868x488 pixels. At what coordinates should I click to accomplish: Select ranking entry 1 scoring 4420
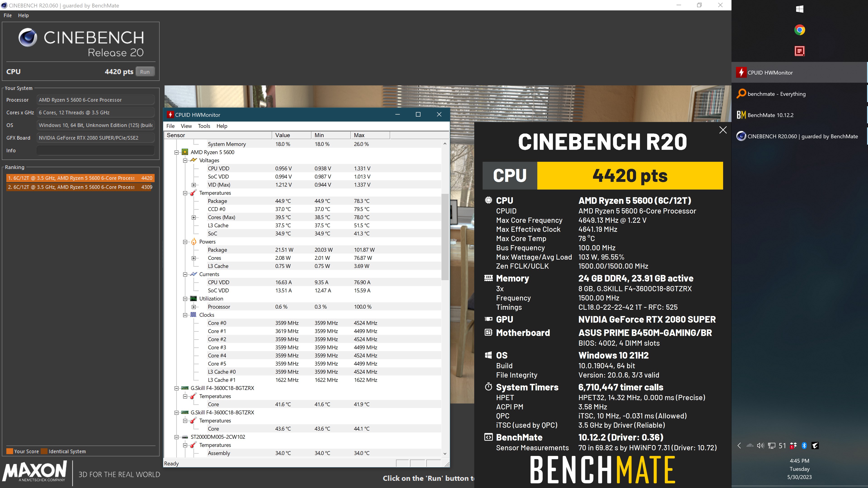point(80,178)
